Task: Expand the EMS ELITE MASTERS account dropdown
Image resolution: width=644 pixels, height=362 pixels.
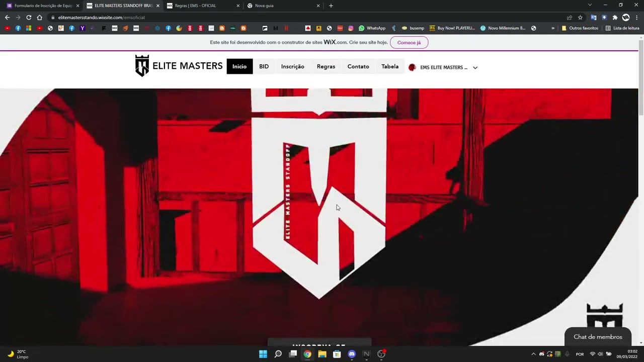Action: 475,67
